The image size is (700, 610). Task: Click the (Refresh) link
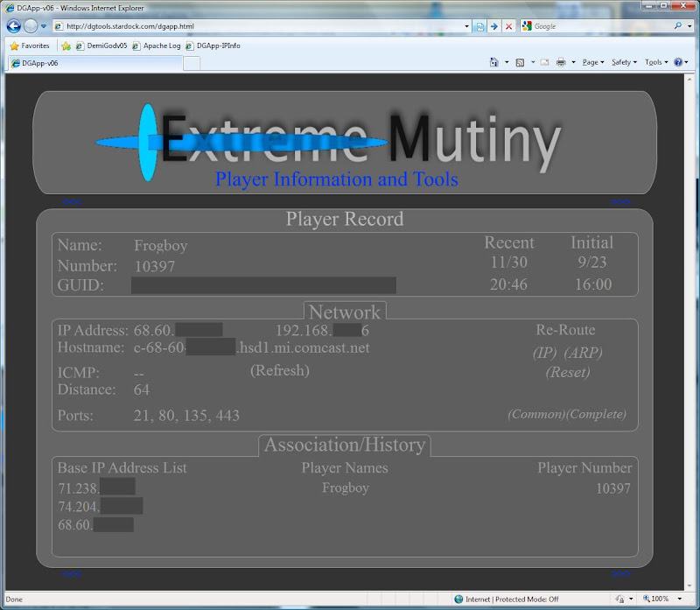[x=280, y=370]
